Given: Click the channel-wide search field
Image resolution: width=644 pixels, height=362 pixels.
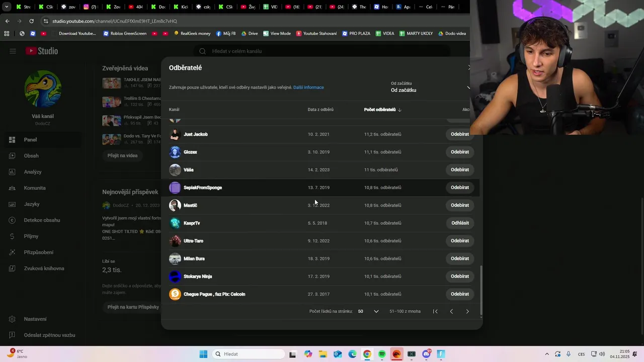Looking at the screenshot, I should [322, 51].
